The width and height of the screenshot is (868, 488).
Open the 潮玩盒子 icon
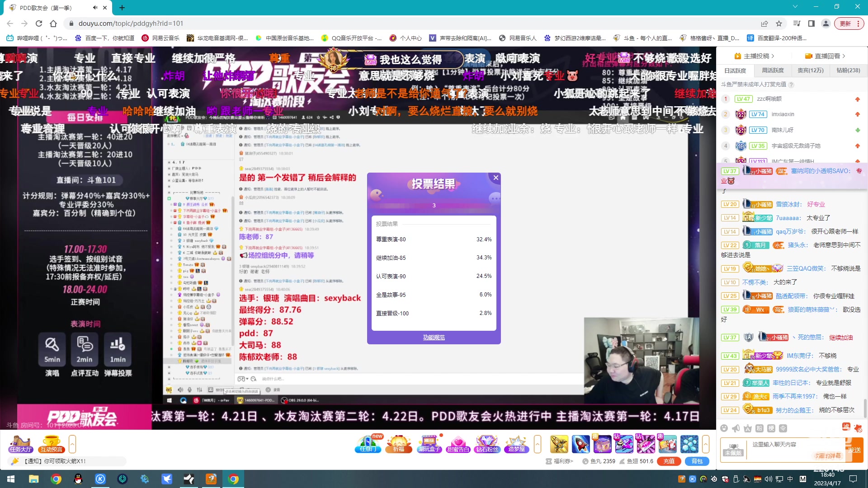click(x=429, y=444)
